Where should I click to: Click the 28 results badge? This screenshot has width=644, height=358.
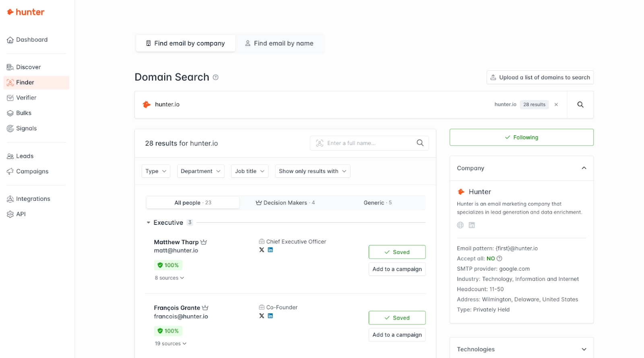534,105
